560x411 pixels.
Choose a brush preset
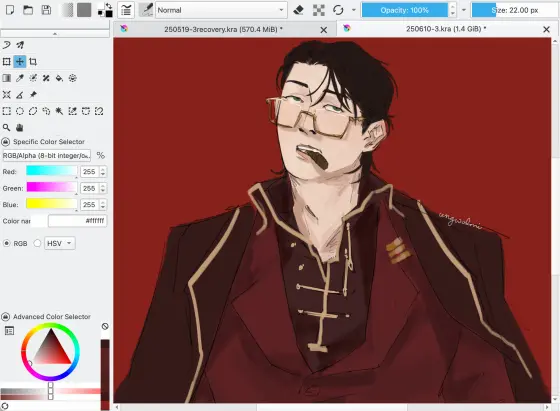[146, 10]
